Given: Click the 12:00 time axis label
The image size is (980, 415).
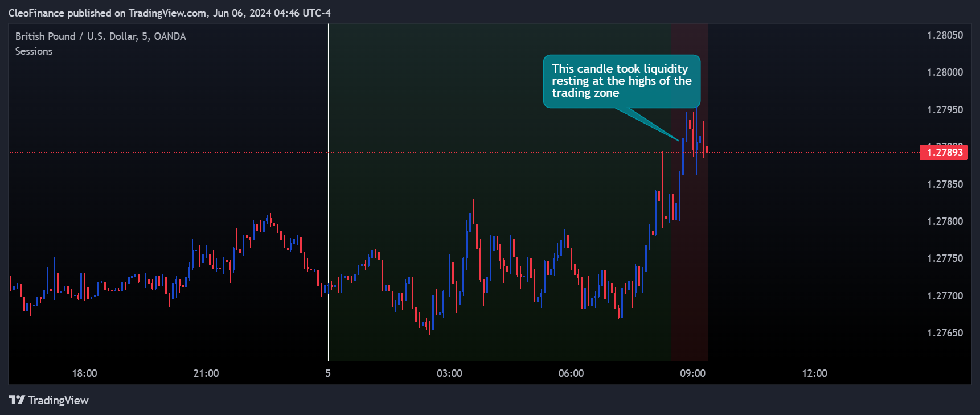Looking at the screenshot, I should click(x=814, y=373).
